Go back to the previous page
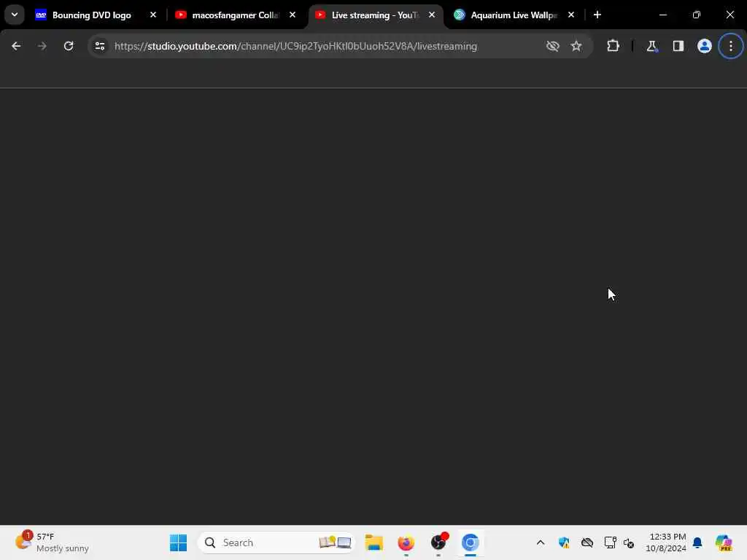The height and width of the screenshot is (560, 747). click(x=16, y=46)
